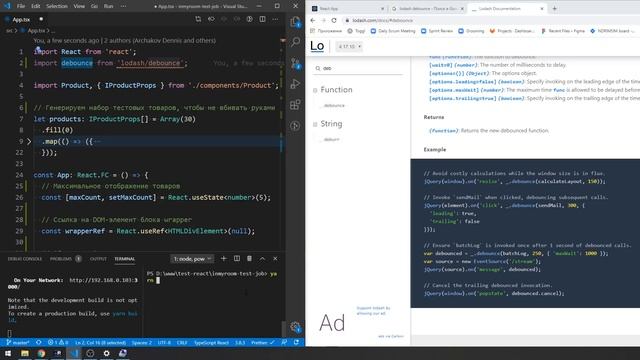
Task: Open the VS Code menu overflow ellipsis
Action: pos(123,6)
